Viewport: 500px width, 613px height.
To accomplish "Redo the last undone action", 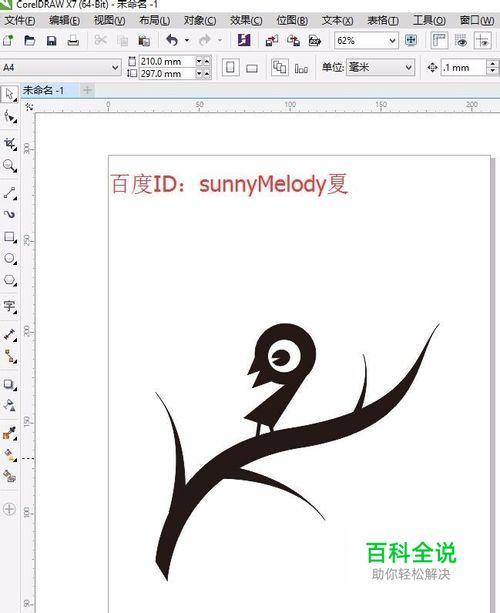I will [x=205, y=40].
